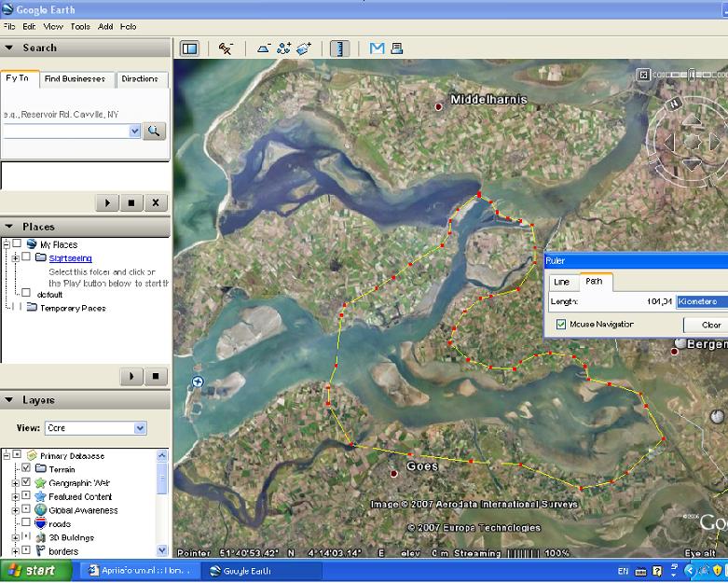Click the Bergen city marker dot
Screen dimensions: 728x583
point(674,352)
